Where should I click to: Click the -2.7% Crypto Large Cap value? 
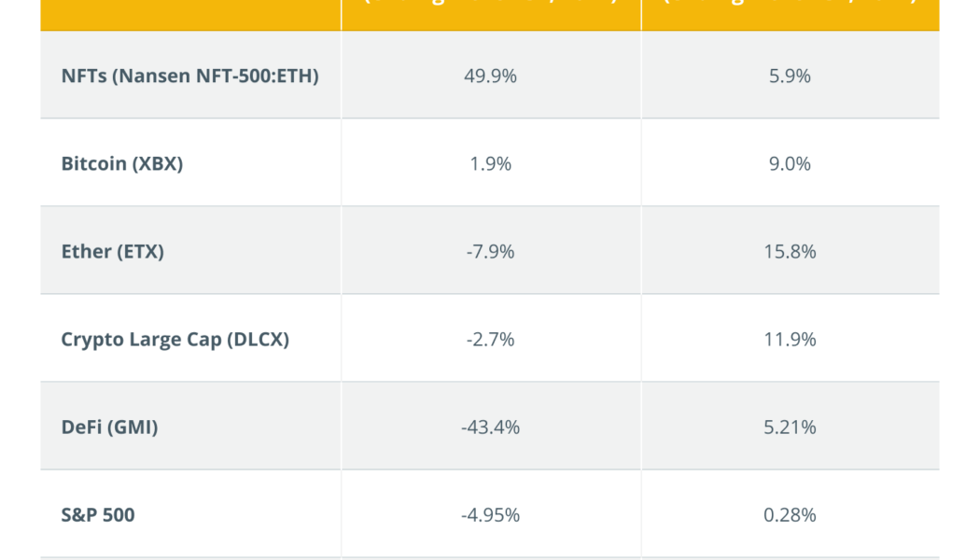490,340
